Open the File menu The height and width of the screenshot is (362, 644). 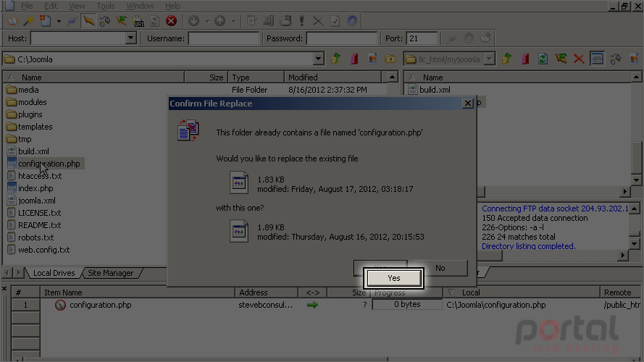(x=27, y=6)
